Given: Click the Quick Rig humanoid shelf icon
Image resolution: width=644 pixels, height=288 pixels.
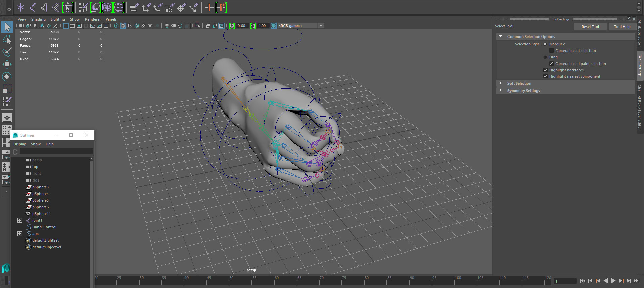Looking at the screenshot, I should [68, 7].
